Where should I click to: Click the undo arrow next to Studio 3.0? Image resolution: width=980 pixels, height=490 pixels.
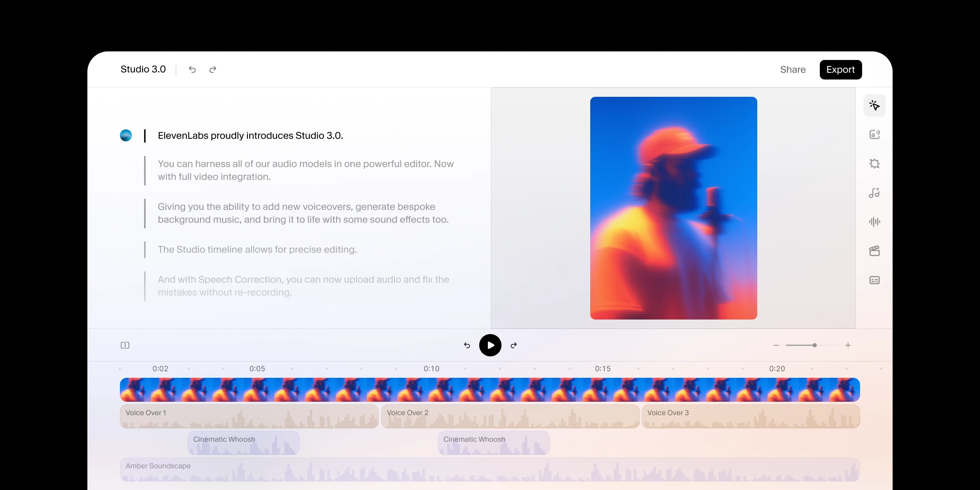click(x=192, y=69)
